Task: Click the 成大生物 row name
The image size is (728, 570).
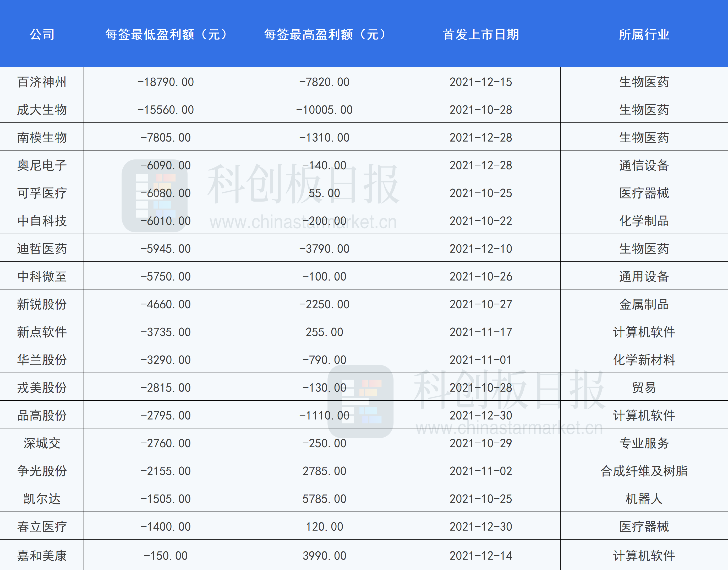Action: point(42,109)
